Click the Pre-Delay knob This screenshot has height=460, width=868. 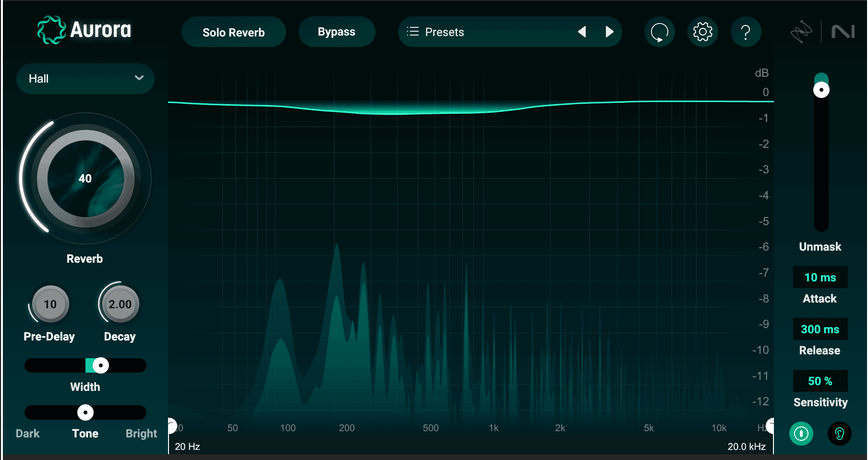click(50, 304)
